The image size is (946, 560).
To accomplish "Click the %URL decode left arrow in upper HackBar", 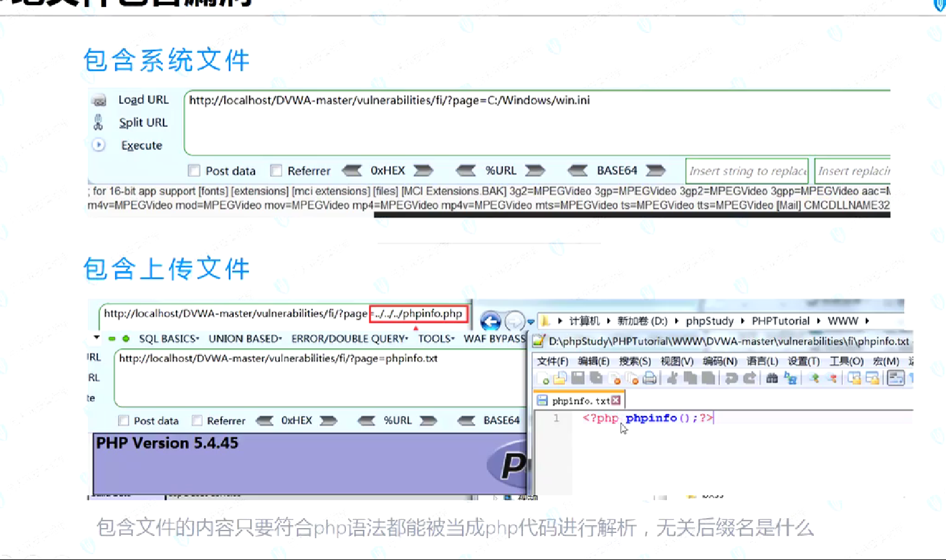I will [x=466, y=171].
